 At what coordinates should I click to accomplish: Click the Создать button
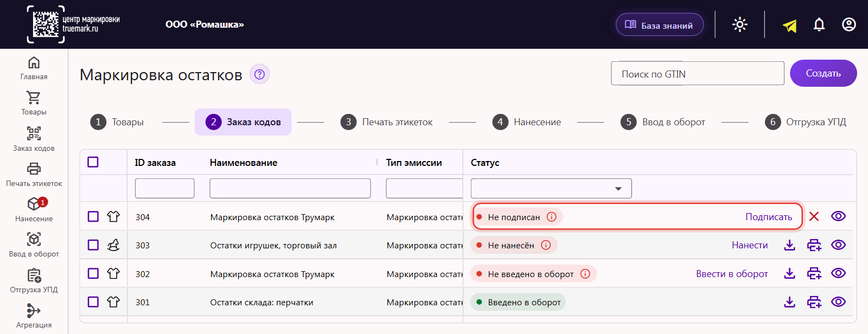[824, 73]
